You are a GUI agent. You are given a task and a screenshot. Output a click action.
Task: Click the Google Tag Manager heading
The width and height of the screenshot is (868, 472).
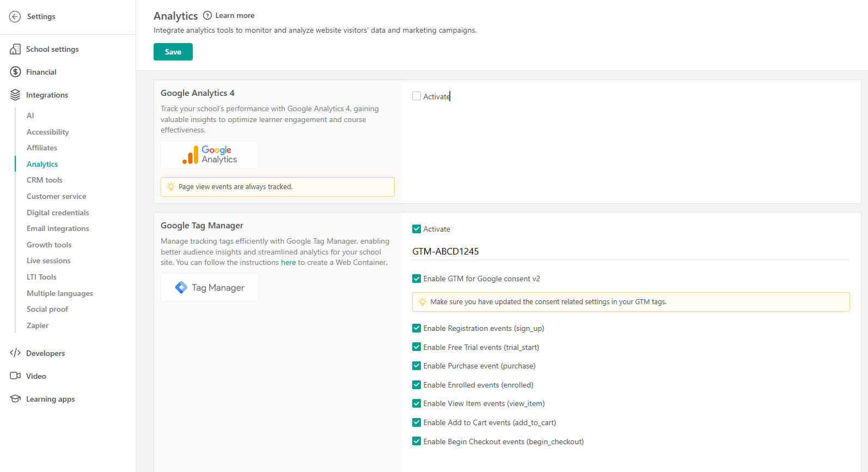(x=202, y=226)
